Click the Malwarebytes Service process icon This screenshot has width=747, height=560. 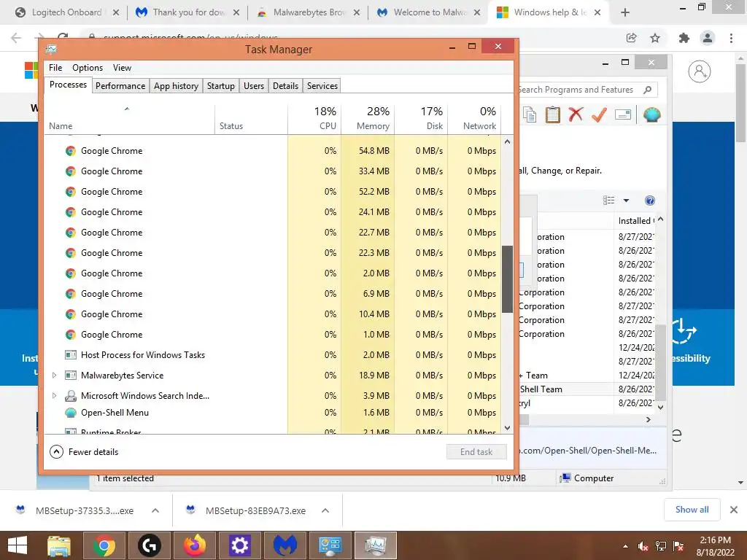71,376
